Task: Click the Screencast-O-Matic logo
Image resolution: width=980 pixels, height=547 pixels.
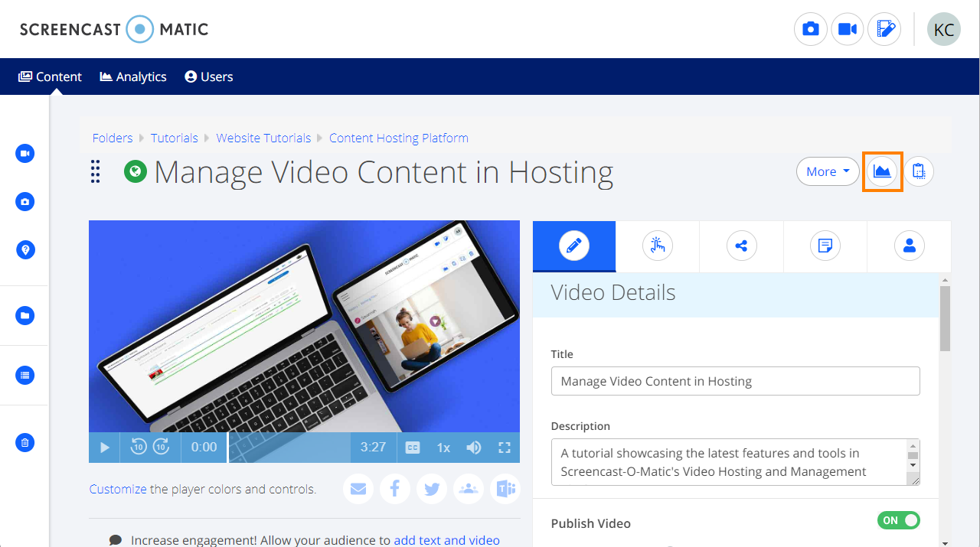Action: pos(114,29)
